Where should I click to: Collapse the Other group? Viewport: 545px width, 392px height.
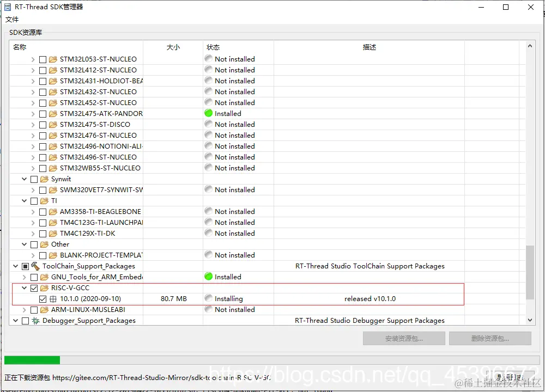coord(24,244)
